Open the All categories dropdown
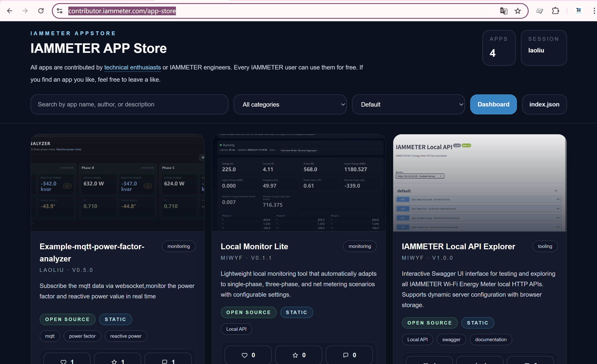Screen dimensions: 597x364 [290, 104]
